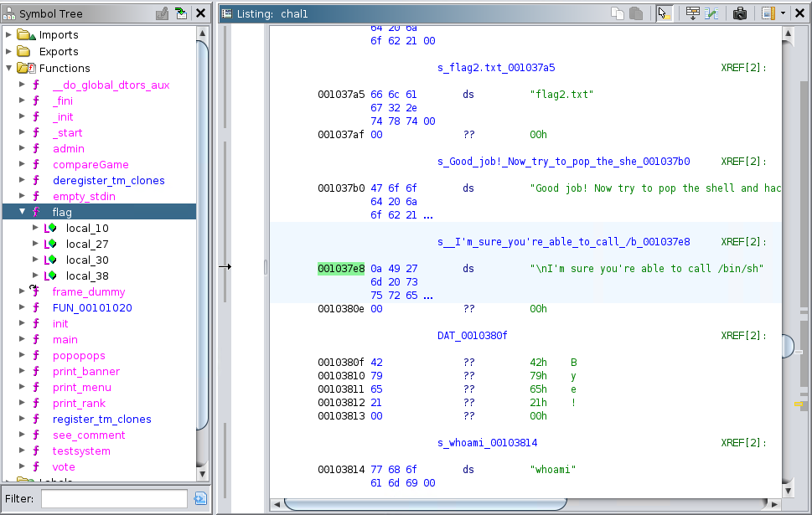812x515 pixels.
Task: Expand the Imports node
Action: [8, 34]
